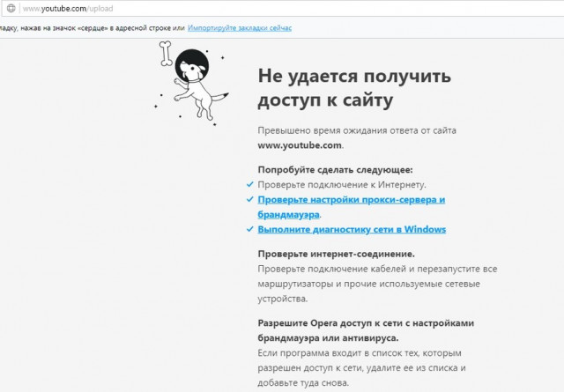564x392 pixels.
Task: Click checkmark next to proxy settings link
Action: [249, 199]
